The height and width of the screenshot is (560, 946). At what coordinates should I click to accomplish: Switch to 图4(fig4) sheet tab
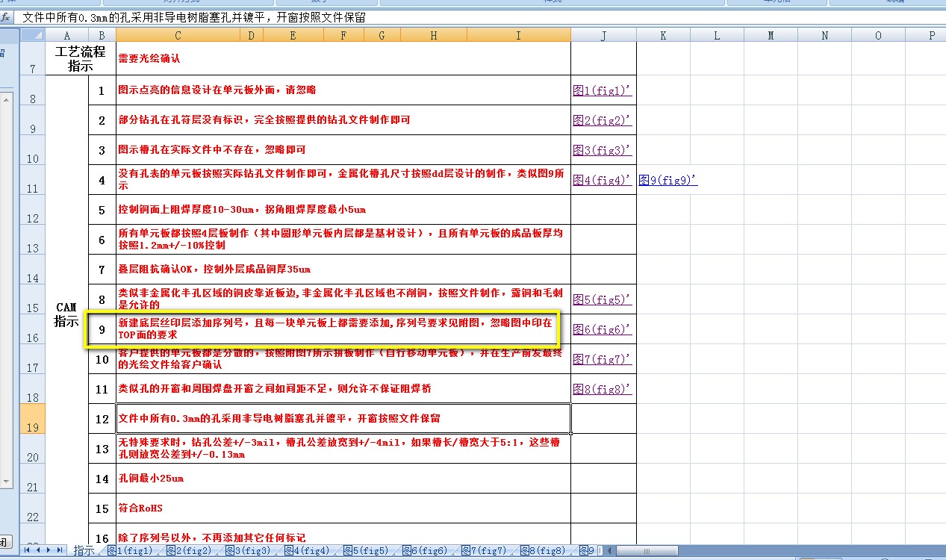tap(307, 551)
